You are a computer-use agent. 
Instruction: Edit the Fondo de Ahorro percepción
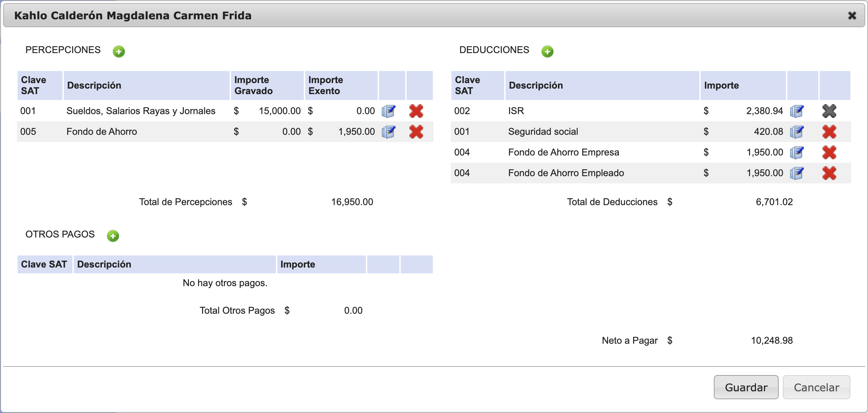[x=388, y=132]
